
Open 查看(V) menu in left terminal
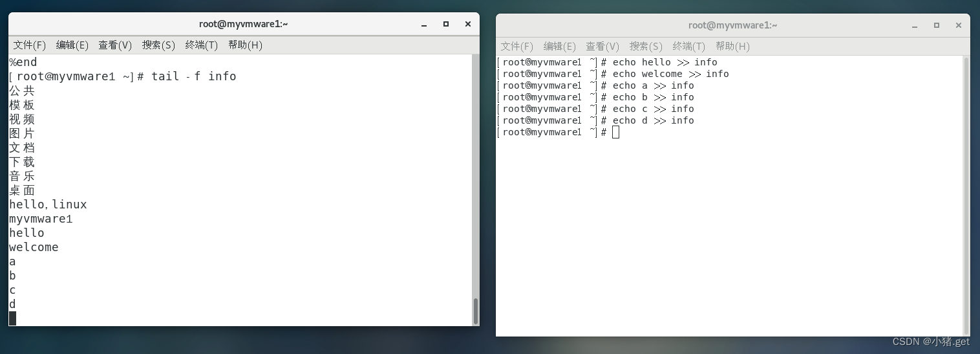[x=115, y=45]
